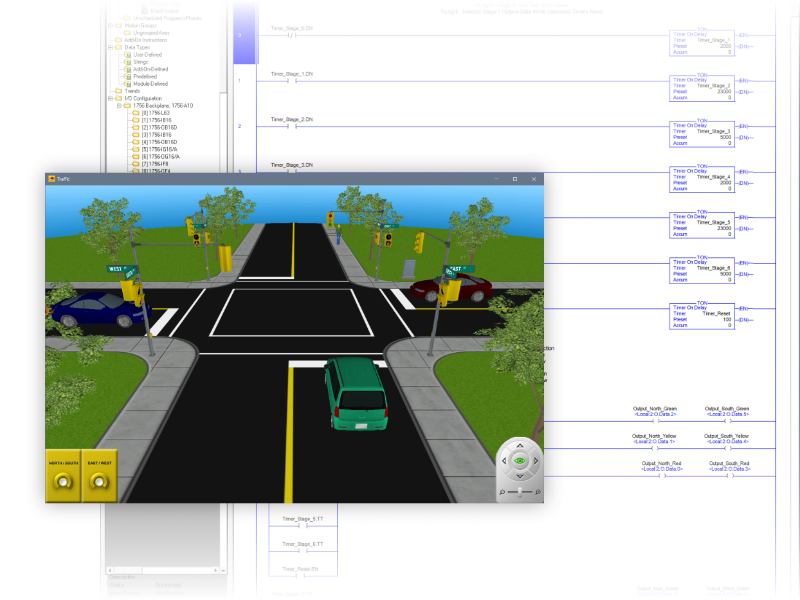Click the Output_South_Green output coil

click(x=727, y=421)
